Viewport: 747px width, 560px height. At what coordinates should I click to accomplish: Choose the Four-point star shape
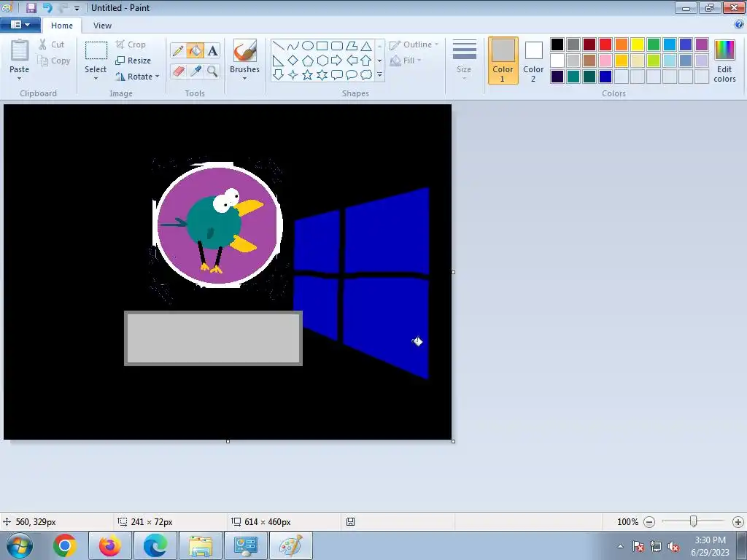pos(293,75)
